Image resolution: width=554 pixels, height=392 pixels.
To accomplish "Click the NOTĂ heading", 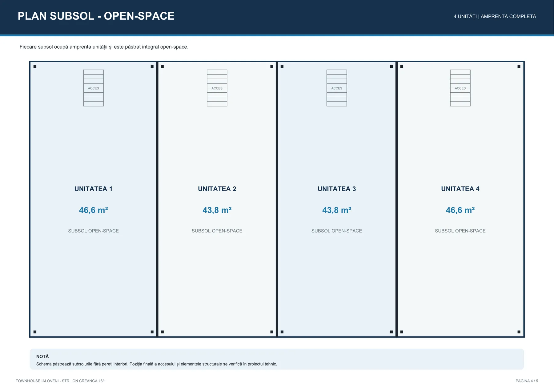I will point(42,356).
